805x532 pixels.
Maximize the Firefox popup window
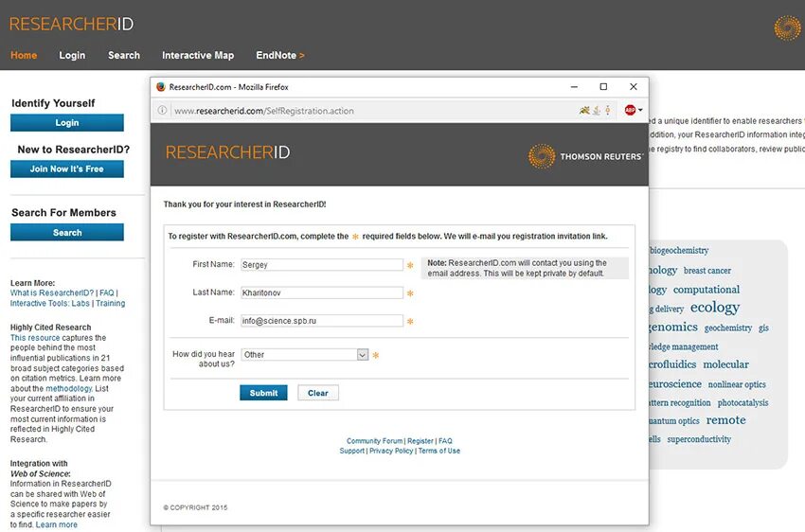point(604,87)
